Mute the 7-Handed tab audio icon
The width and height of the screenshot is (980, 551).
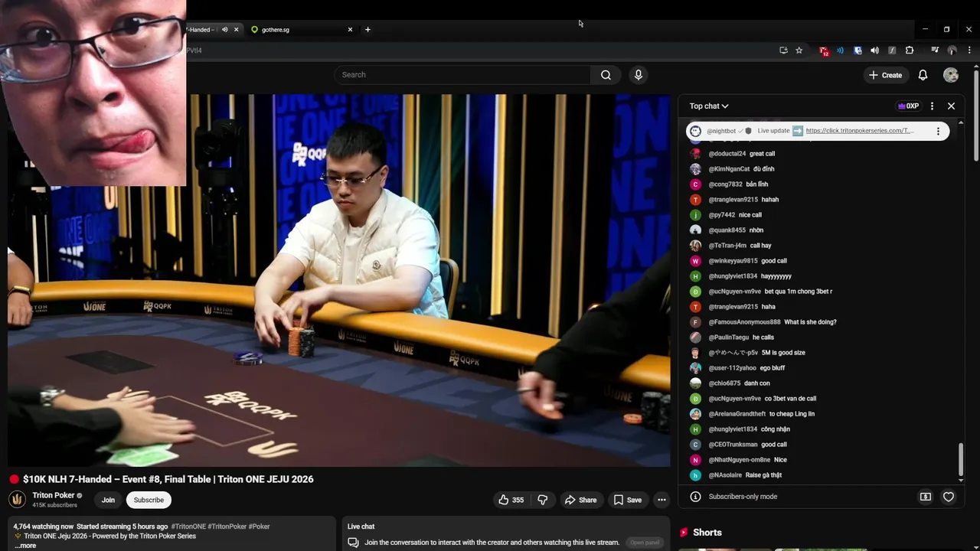click(x=224, y=30)
